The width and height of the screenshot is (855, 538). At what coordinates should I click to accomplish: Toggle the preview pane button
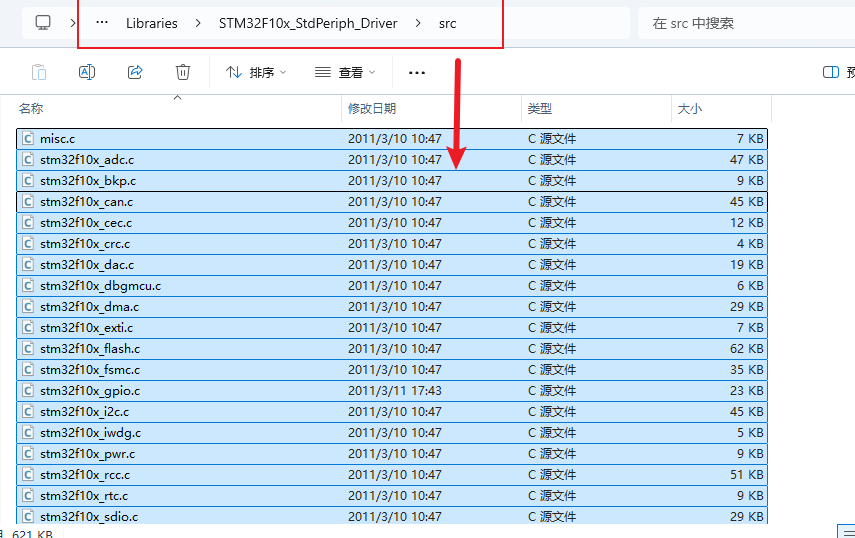point(831,72)
